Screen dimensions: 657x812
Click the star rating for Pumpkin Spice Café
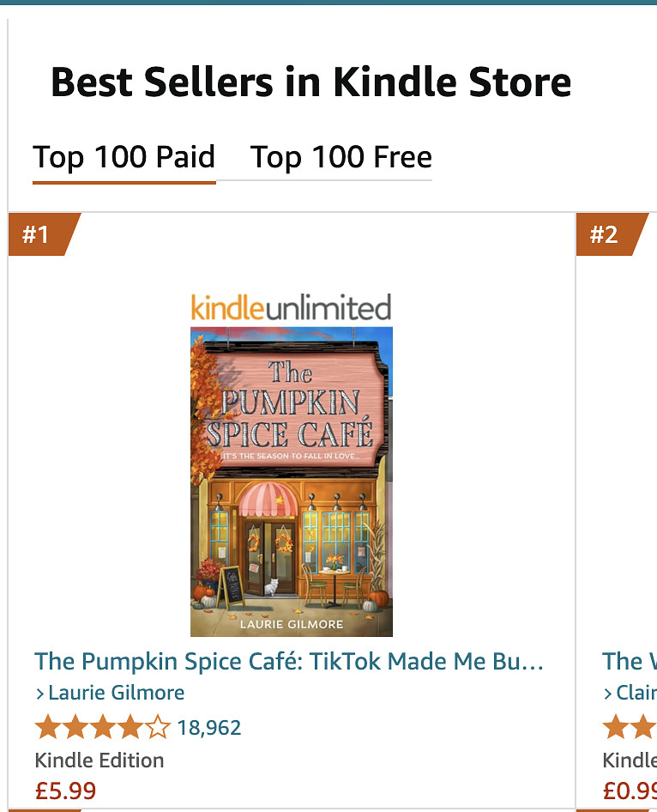tap(102, 729)
